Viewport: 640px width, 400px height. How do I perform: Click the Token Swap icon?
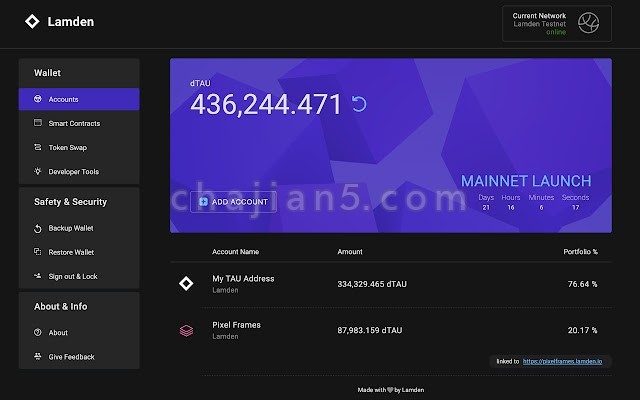point(38,147)
